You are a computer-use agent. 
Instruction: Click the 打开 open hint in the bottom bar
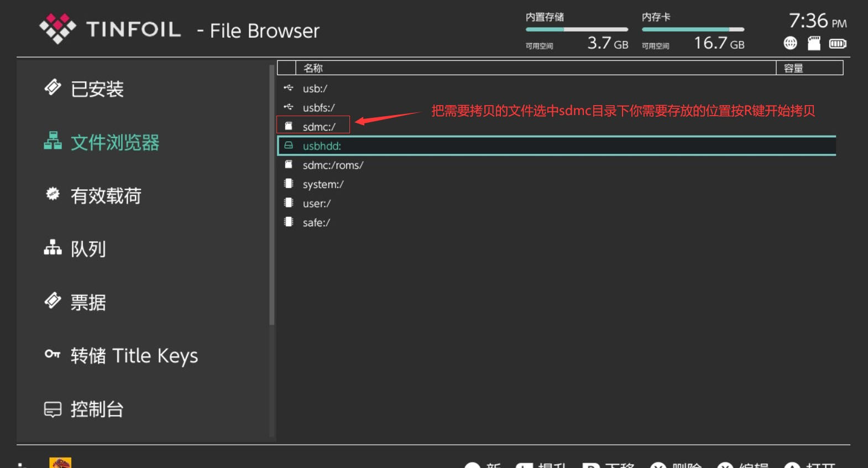[809, 465]
